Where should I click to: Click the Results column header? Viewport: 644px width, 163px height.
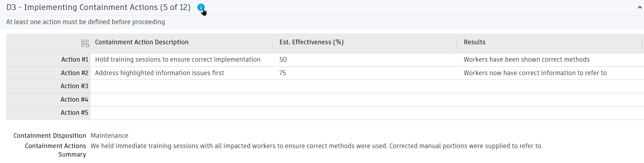(x=474, y=42)
